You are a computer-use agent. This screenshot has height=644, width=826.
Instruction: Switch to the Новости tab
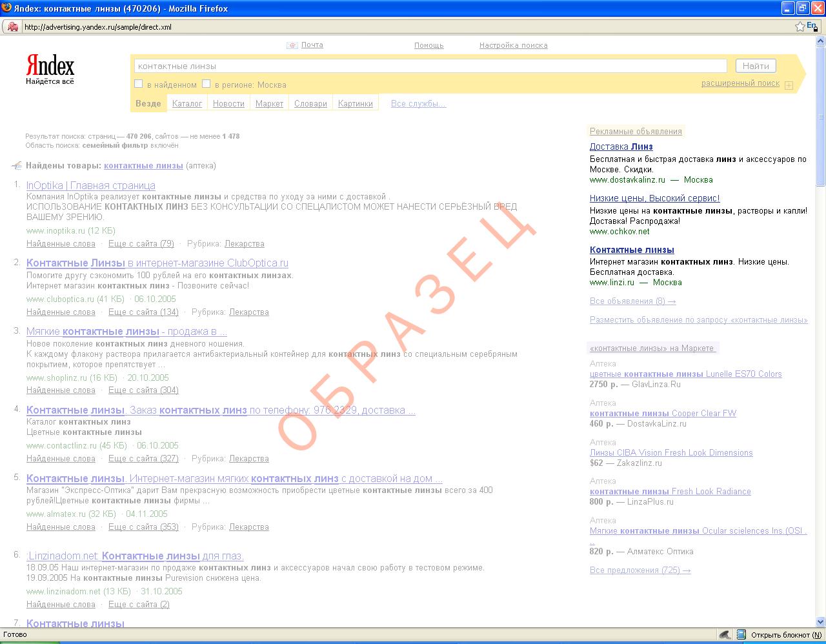[x=228, y=104]
